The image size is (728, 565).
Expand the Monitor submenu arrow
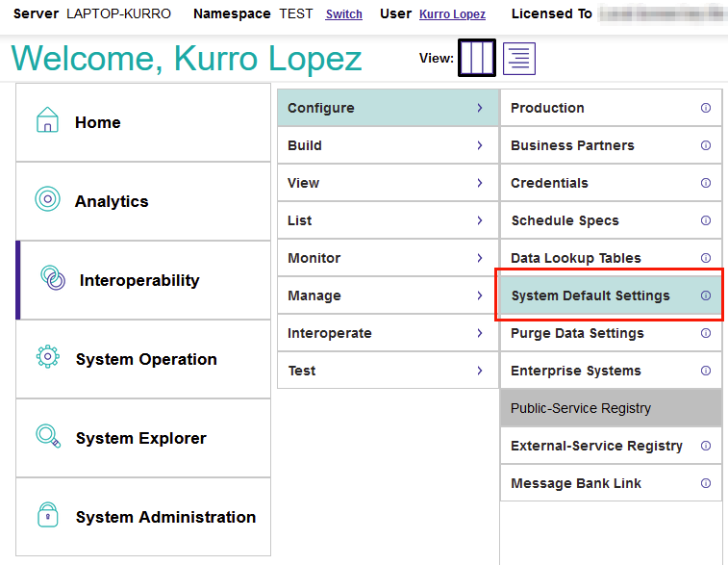pos(479,258)
